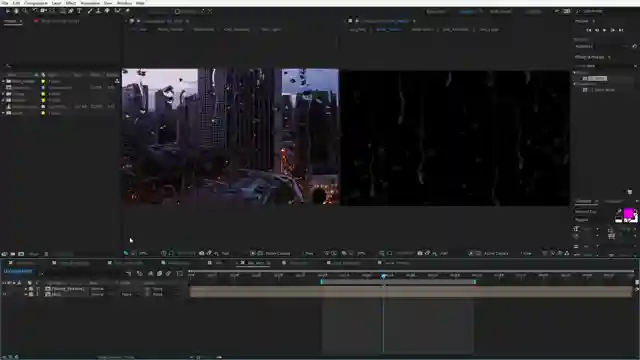
Task: Open left viewer view layout dropdown
Action: point(309,253)
